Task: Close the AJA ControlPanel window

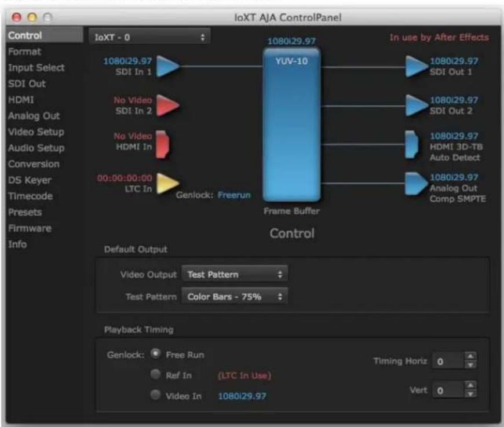Action: [x=17, y=17]
